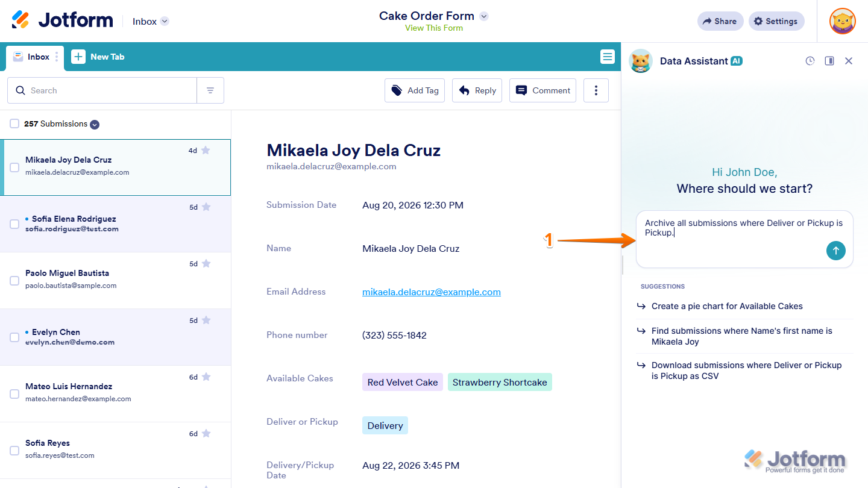Open View This Form link
Viewport: 868px width, 488px height.
tap(434, 28)
